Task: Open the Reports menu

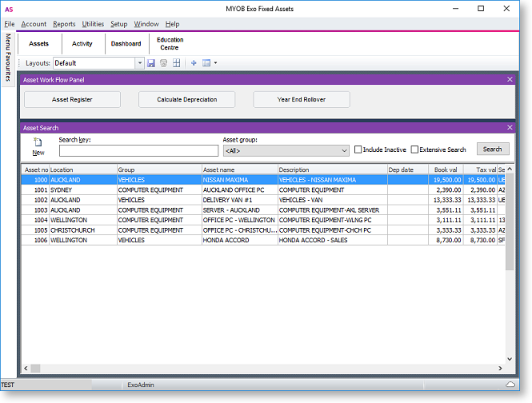Action: click(64, 25)
